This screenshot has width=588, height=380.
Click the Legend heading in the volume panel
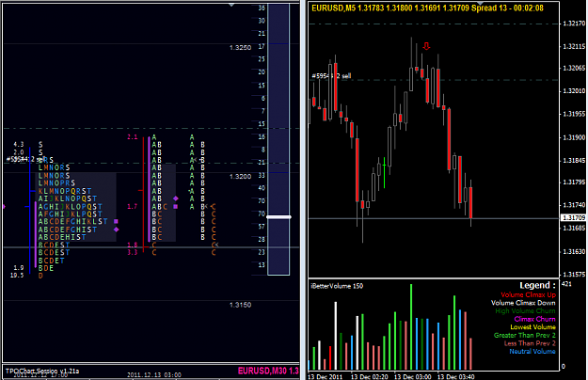537,285
